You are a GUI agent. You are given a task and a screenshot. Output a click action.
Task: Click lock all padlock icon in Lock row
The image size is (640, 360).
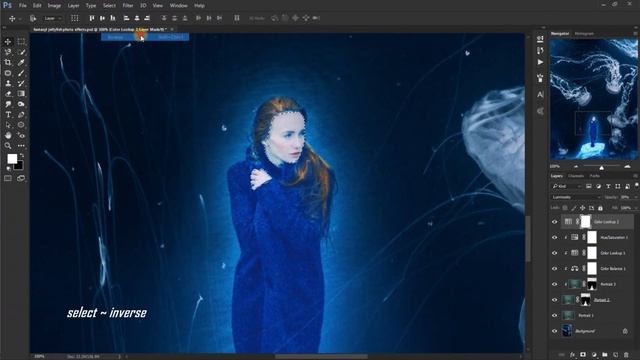point(600,208)
